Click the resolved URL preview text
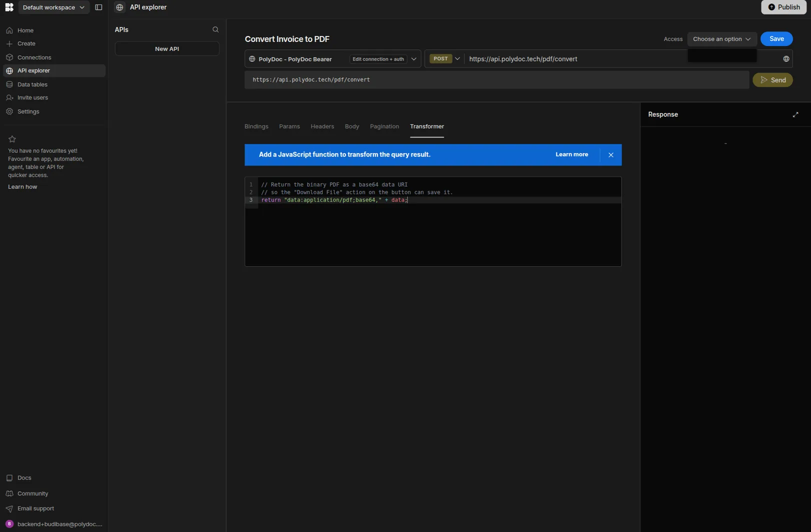The image size is (811, 532). [x=311, y=80]
